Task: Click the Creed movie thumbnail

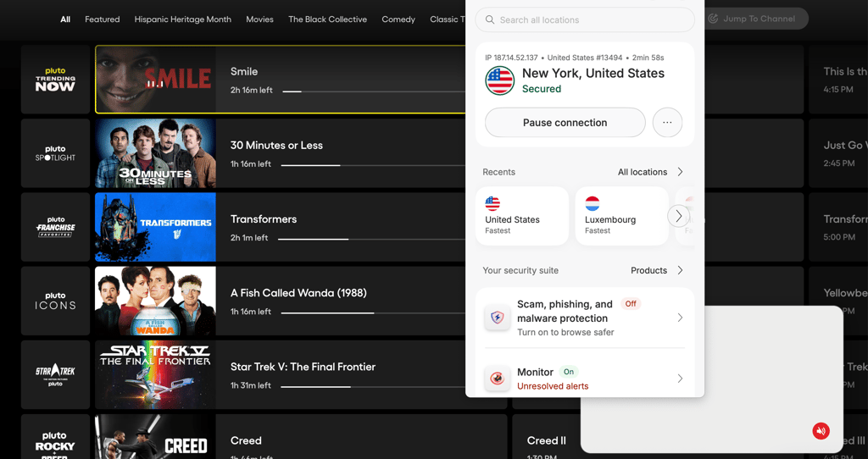Action: (156, 437)
